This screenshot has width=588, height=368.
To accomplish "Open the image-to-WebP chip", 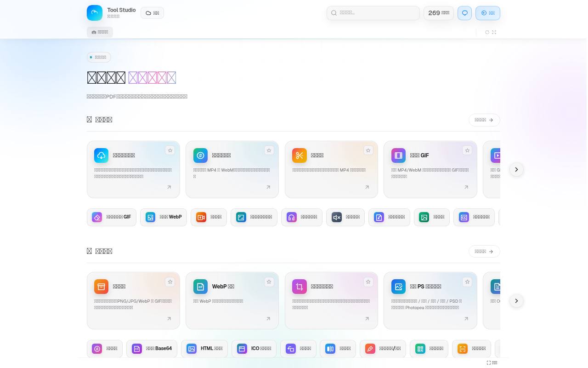I will (164, 217).
